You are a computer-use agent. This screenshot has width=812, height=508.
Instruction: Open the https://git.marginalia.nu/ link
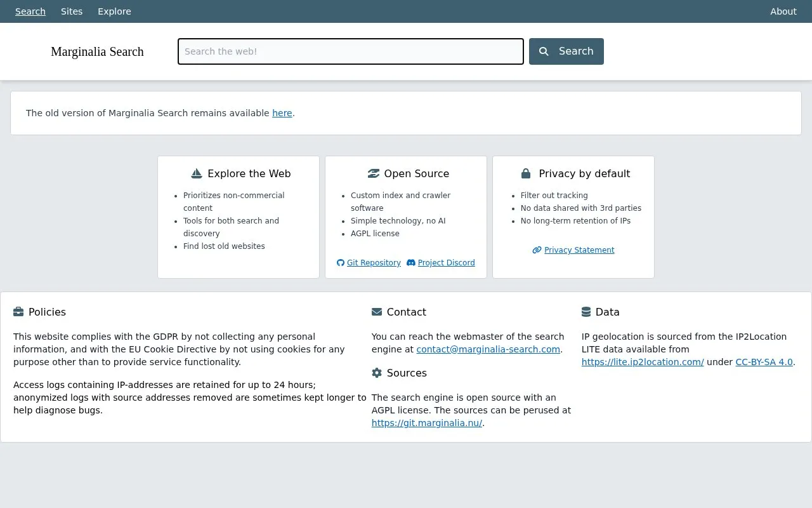(427, 423)
